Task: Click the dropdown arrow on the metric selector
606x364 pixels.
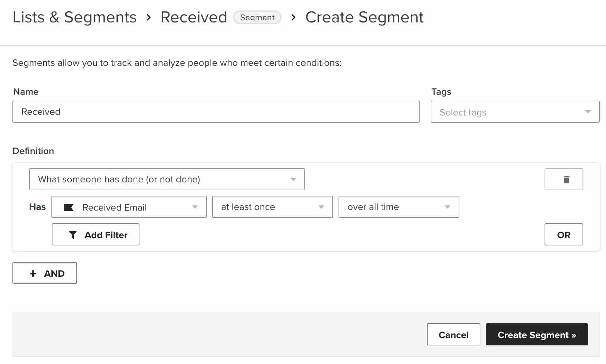Action: 195,207
